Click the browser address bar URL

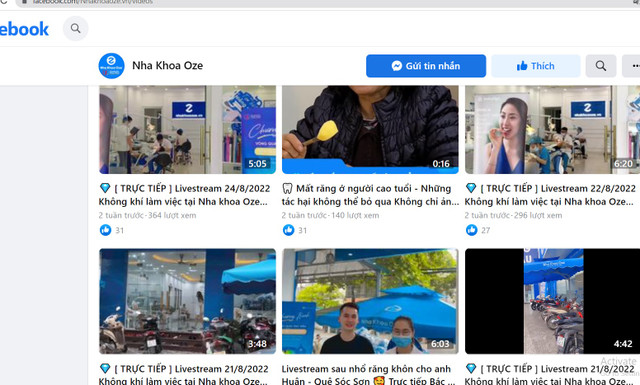click(x=92, y=2)
